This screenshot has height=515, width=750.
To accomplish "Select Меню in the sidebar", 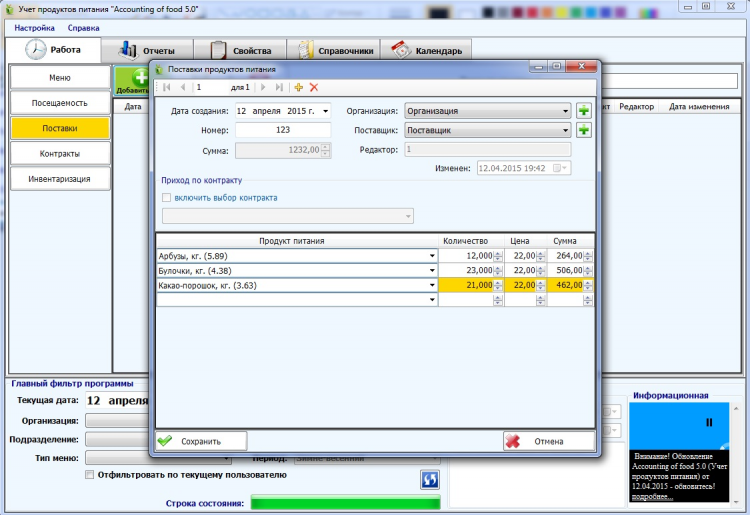I will click(x=60, y=77).
